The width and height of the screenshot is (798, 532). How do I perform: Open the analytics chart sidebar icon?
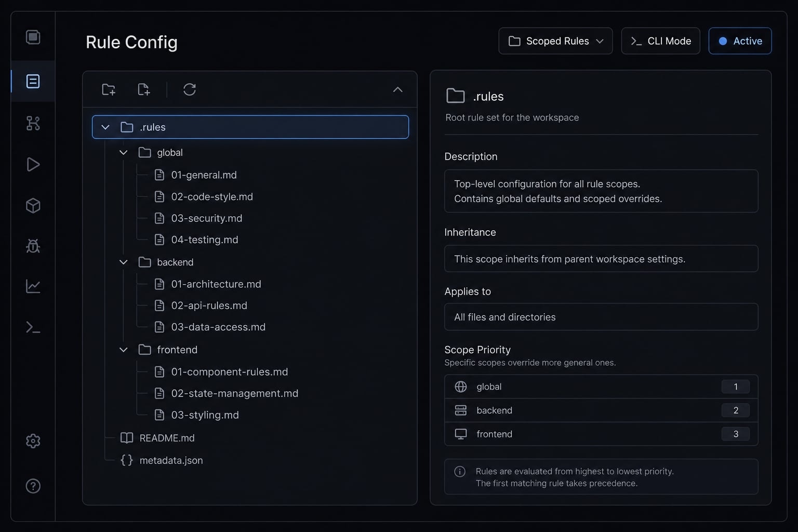click(33, 286)
